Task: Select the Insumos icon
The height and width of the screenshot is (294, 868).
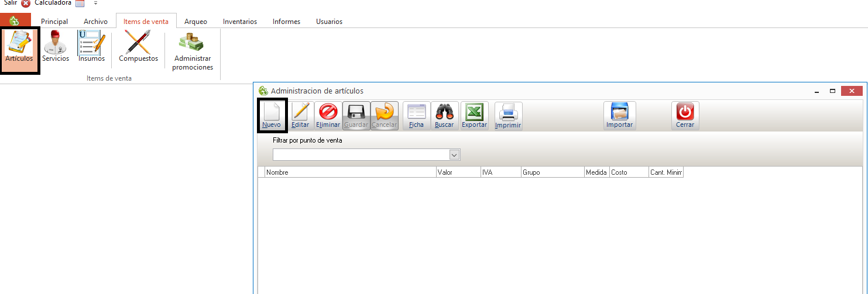Action: point(91,47)
